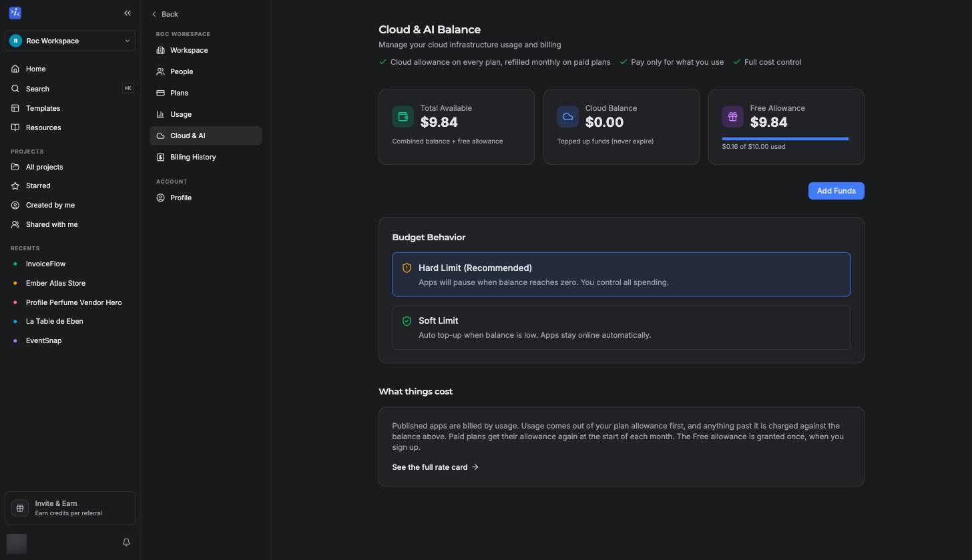
Task: Select Soft Limit option
Action: (x=621, y=328)
